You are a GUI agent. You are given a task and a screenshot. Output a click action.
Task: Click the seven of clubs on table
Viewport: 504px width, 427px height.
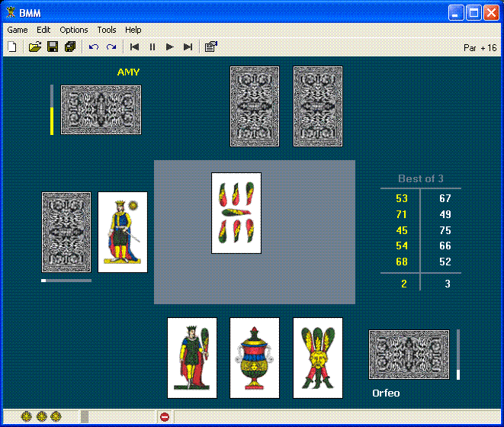point(236,213)
